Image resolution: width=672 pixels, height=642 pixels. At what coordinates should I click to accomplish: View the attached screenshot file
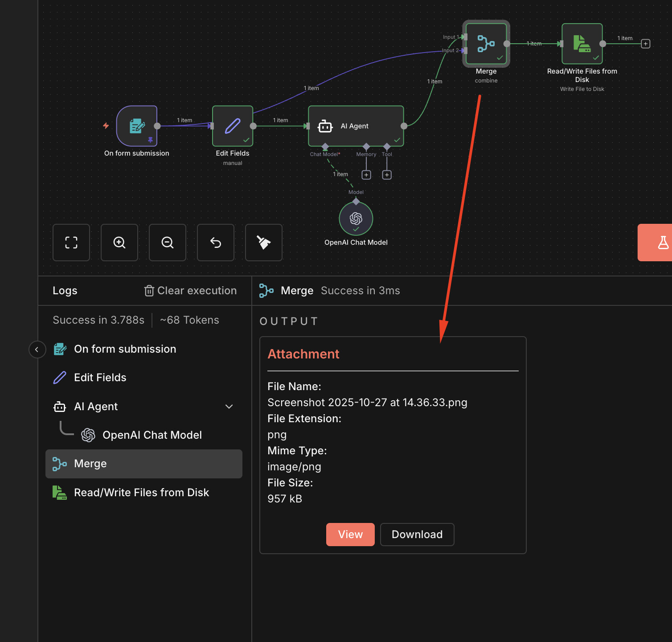(350, 535)
